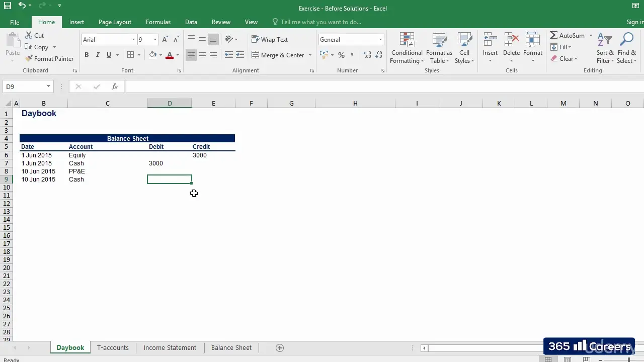
Task: Toggle Bold formatting
Action: pyautogui.click(x=87, y=55)
